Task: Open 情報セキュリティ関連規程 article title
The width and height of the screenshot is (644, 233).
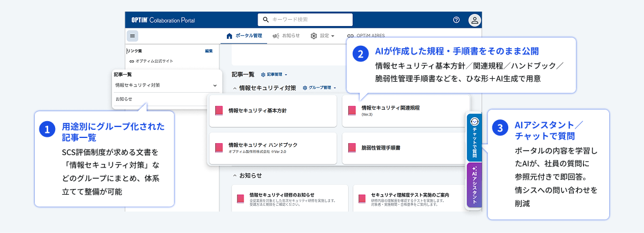Action: pos(390,108)
